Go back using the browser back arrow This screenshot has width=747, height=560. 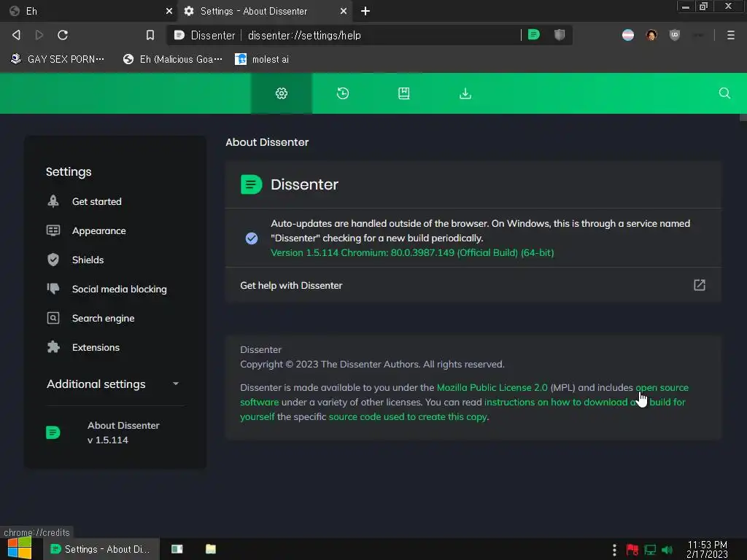tap(16, 35)
